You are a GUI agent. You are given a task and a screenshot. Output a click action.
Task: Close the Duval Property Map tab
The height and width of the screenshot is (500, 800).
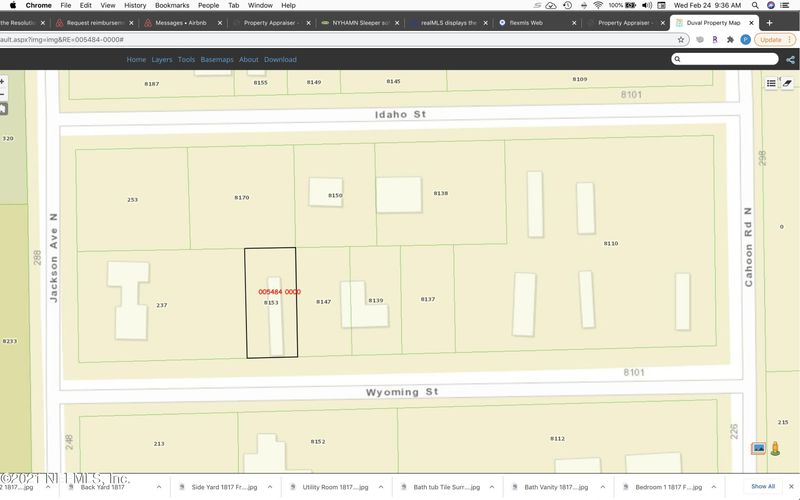751,23
